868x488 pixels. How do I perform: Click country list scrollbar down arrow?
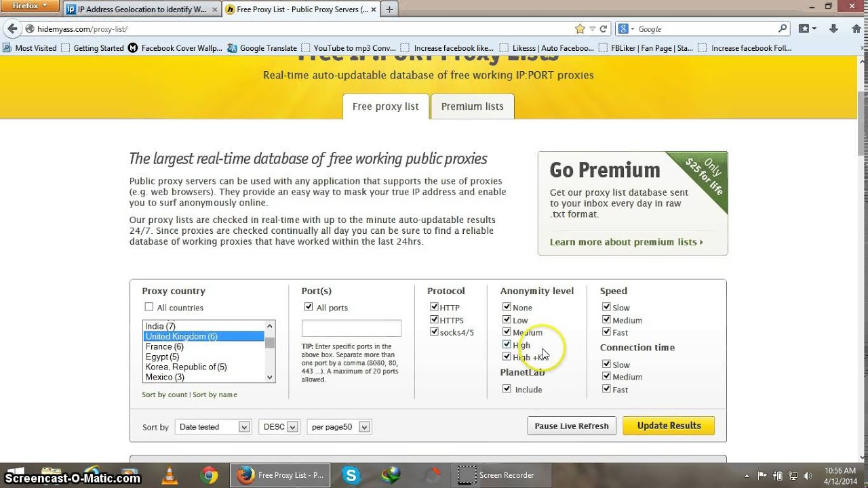(270, 378)
